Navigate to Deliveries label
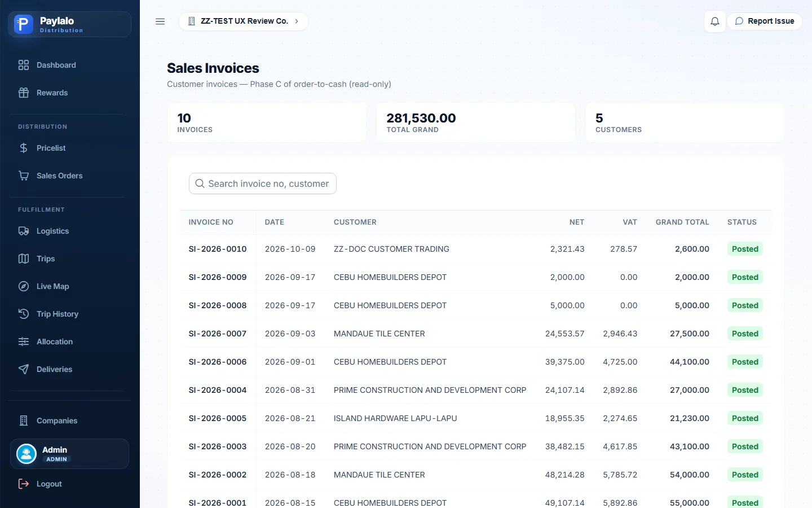Viewport: 812px width, 508px height. point(55,369)
